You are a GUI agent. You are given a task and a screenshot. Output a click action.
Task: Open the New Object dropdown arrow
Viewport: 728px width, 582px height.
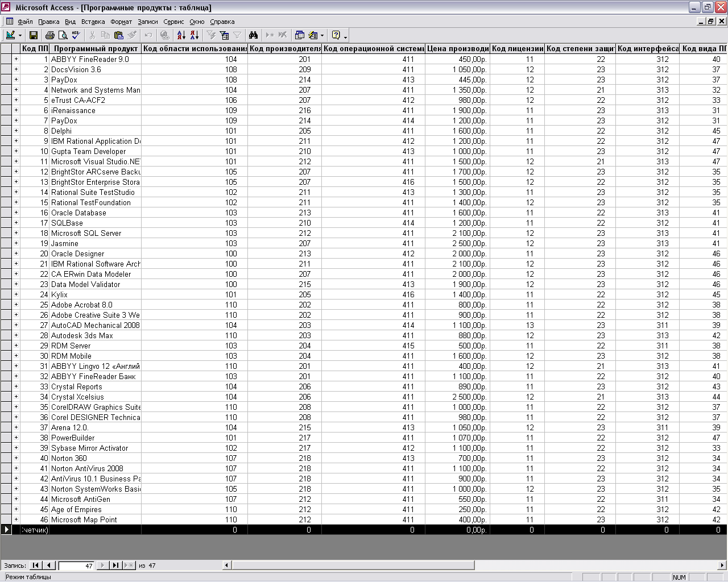tap(322, 35)
